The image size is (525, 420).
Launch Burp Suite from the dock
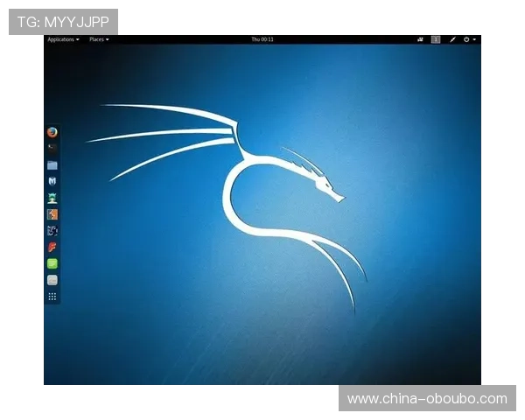(x=52, y=214)
